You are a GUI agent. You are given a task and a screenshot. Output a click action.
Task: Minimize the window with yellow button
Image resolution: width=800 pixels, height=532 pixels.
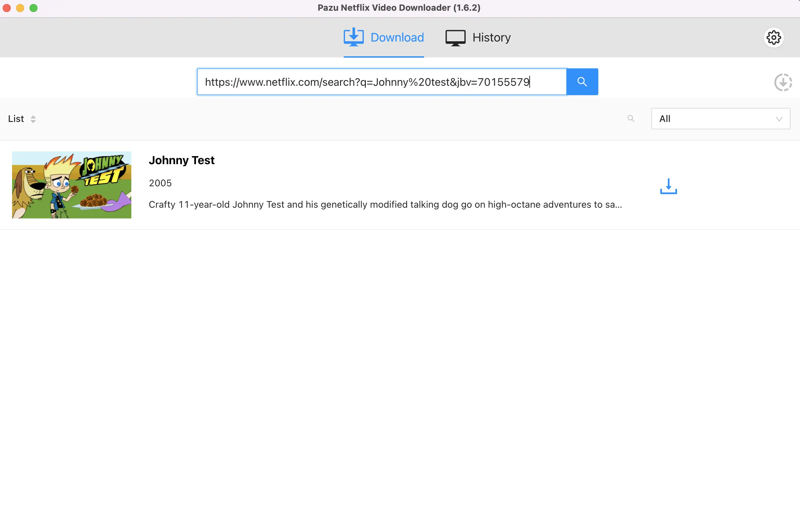20,8
